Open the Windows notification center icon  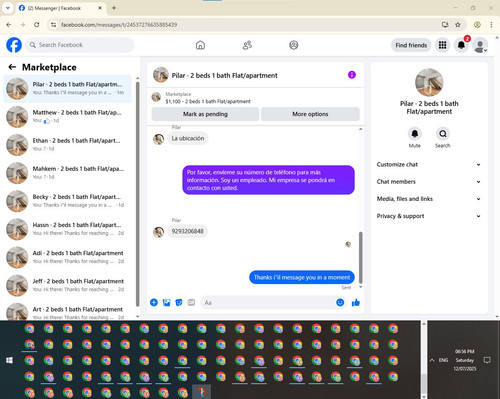click(487, 360)
